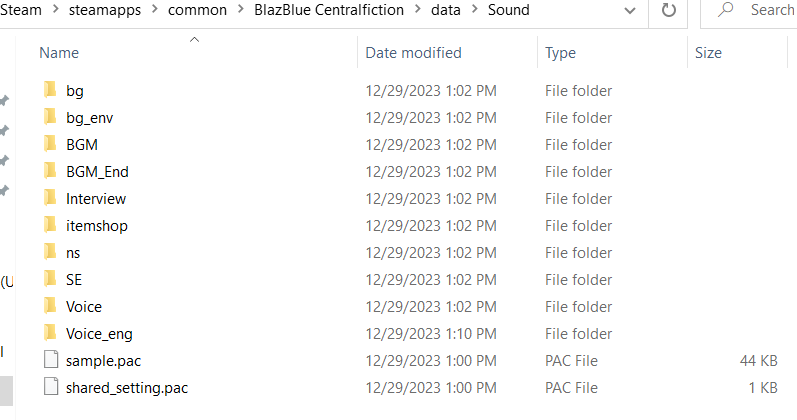Sort by Size column header
Viewport: 797px width, 420px height.
click(x=708, y=53)
